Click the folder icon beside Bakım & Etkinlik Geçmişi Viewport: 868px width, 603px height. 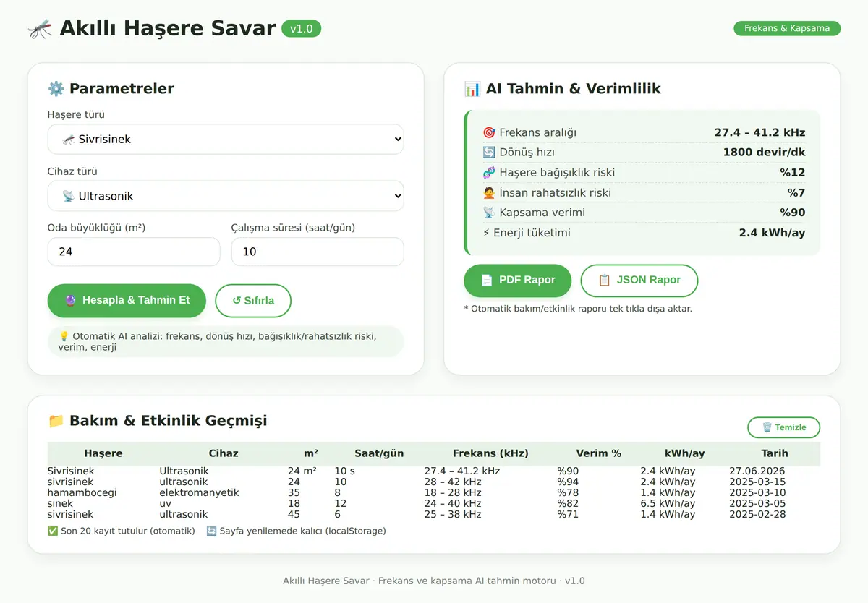tap(56, 421)
